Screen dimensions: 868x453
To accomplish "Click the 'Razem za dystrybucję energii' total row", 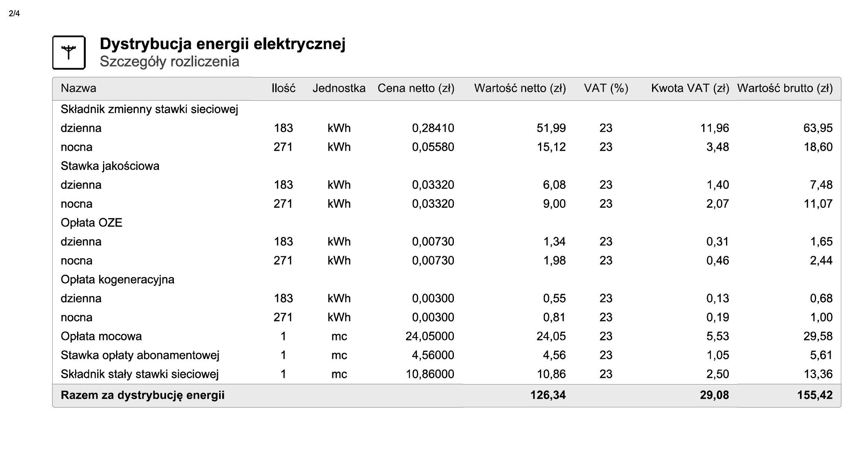I will pyautogui.click(x=447, y=396).
